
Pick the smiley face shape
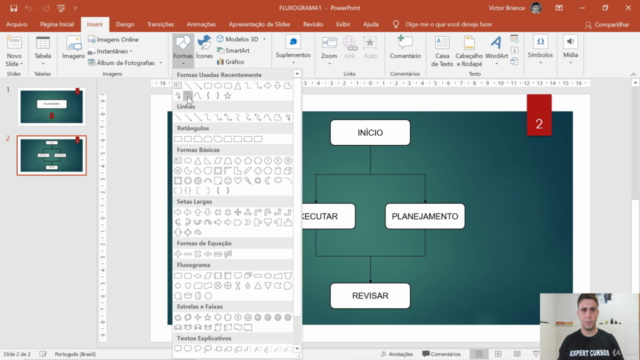pyautogui.click(x=228, y=180)
